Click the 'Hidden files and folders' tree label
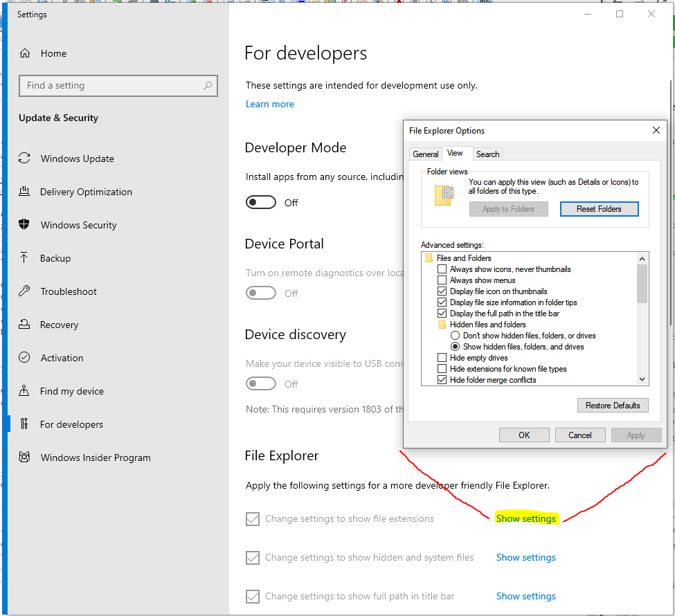 tap(488, 324)
